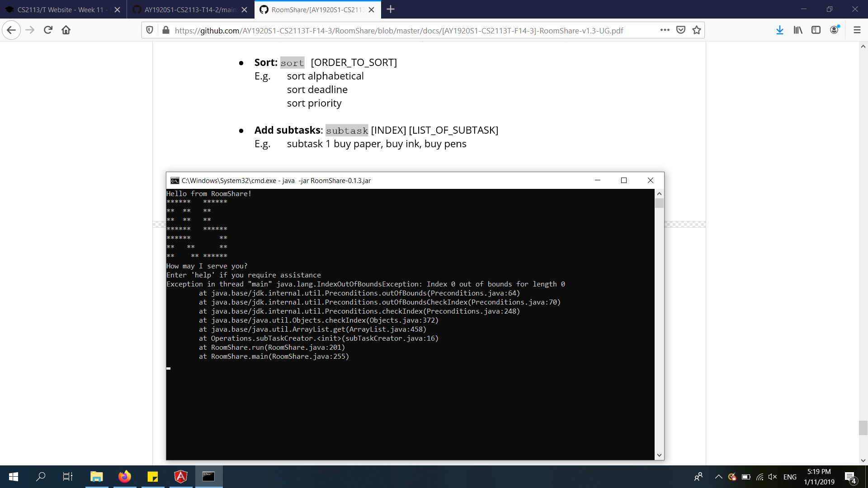Image resolution: width=868 pixels, height=488 pixels.
Task: Open the Firefox downloads panel
Action: click(779, 30)
